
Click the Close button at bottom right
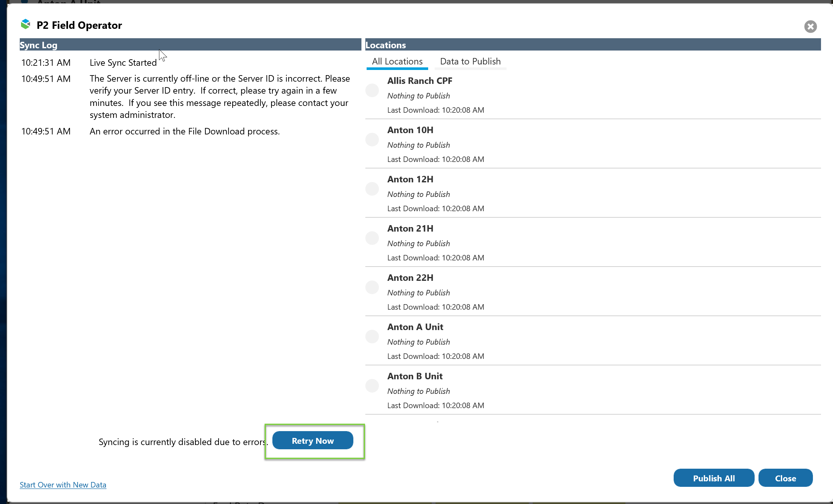785,478
